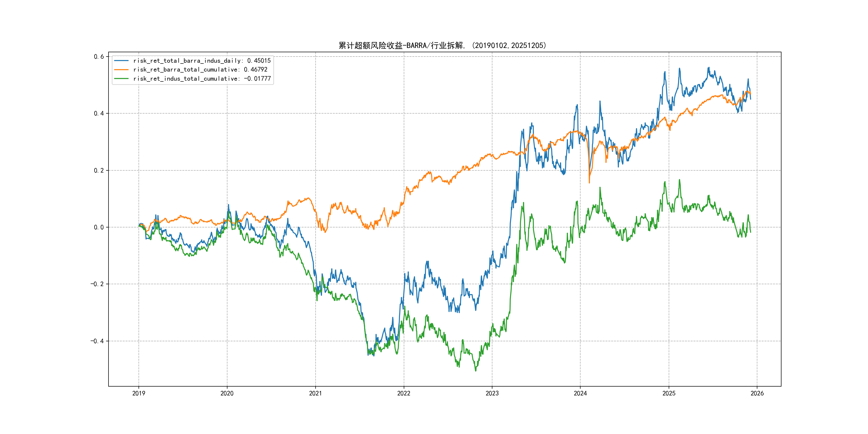Click the blue line sample in legend
Image resolution: width=868 pixels, height=434 pixels.
(x=121, y=61)
